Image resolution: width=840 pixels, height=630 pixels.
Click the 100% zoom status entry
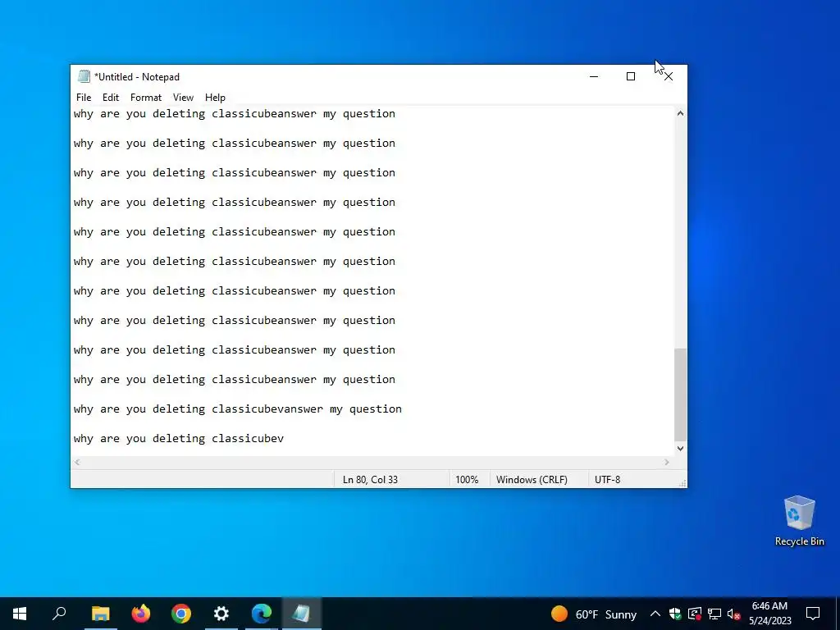pos(467,479)
